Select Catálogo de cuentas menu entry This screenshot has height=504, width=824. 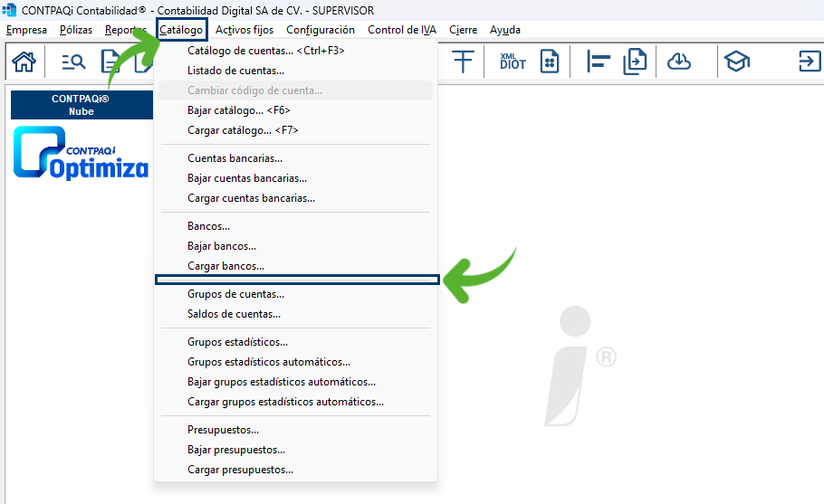(x=265, y=51)
